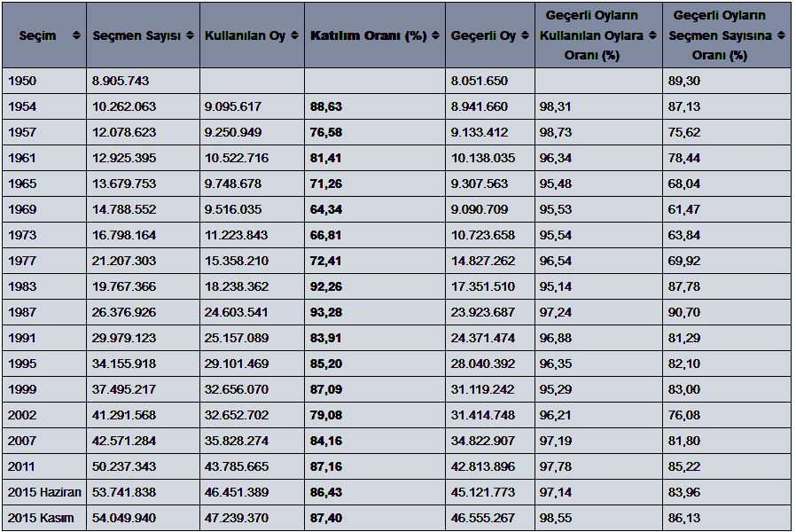
Task: Select the 2002 election year cell
Action: click(x=22, y=415)
